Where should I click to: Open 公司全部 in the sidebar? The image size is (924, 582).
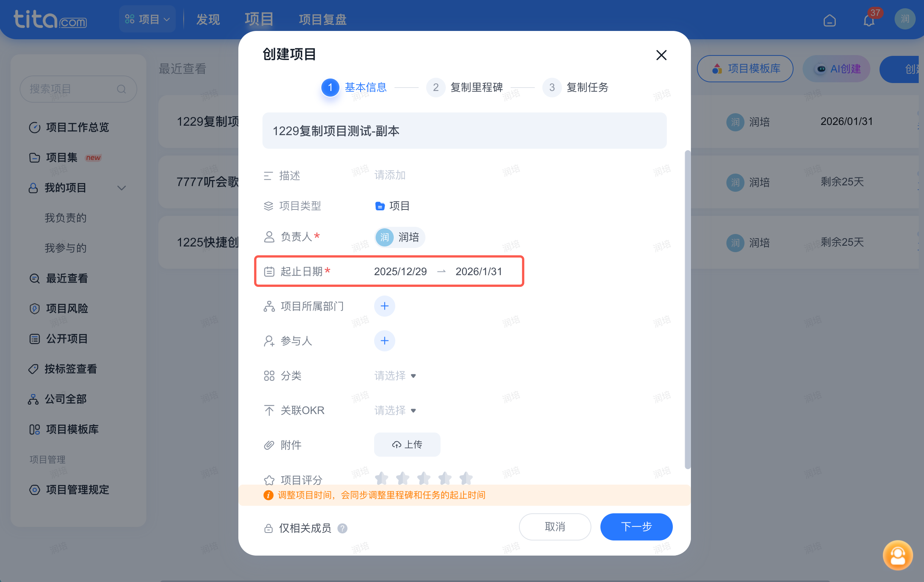point(57,399)
